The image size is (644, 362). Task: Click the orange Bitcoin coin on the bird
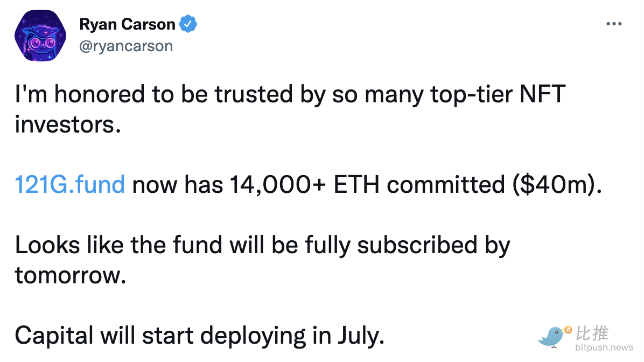(x=568, y=330)
